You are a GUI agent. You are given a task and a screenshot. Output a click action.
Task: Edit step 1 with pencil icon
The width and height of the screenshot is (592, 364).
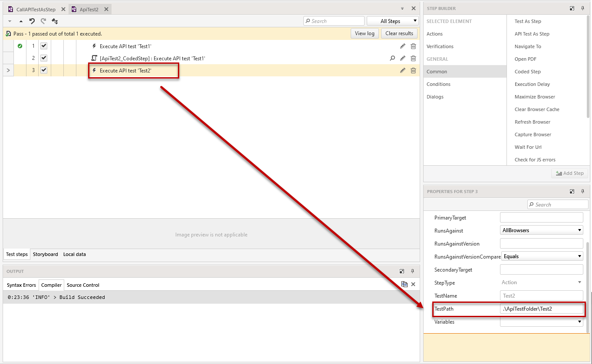click(403, 46)
